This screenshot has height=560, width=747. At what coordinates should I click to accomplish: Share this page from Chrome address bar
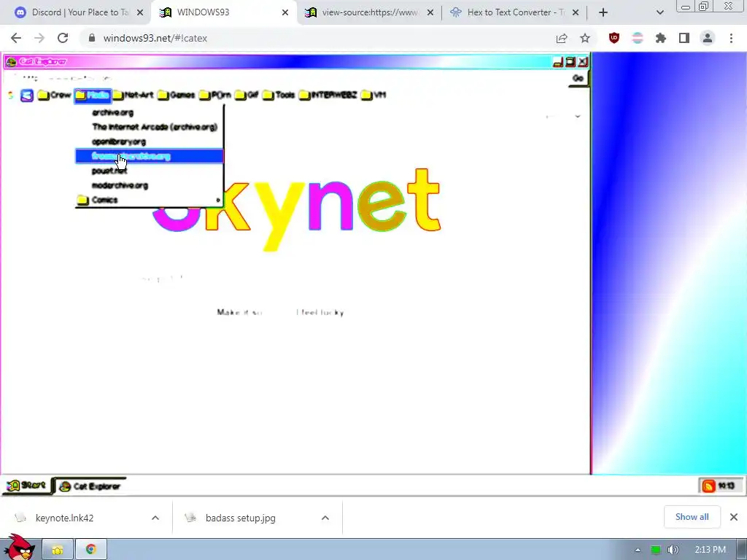[562, 38]
